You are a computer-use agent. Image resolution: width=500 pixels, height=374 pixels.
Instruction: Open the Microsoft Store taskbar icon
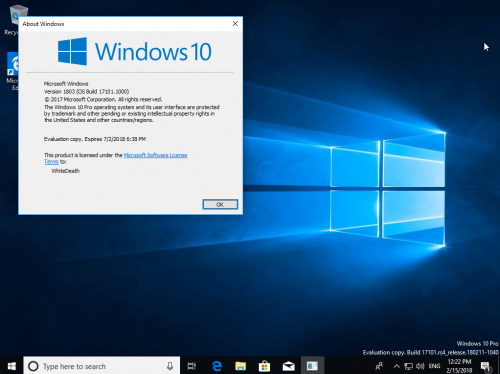point(264,366)
